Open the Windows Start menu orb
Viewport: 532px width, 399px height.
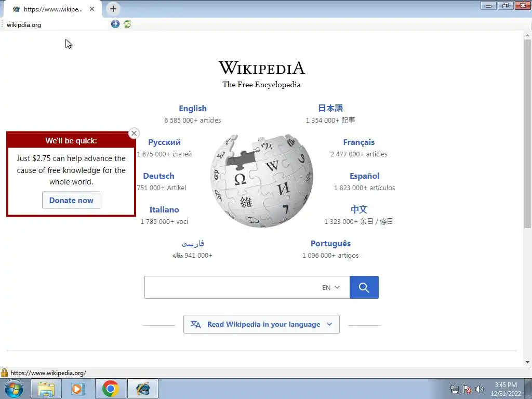(x=14, y=389)
